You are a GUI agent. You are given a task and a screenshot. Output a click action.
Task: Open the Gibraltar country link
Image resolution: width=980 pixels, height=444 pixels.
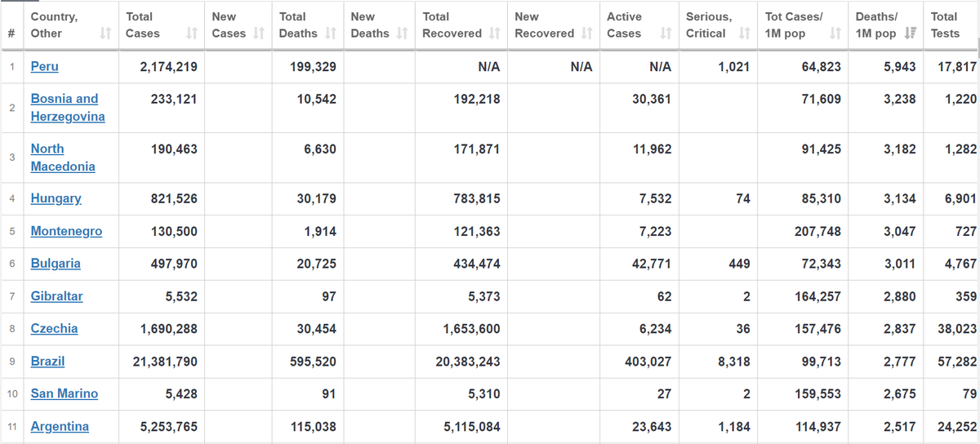pyautogui.click(x=56, y=296)
